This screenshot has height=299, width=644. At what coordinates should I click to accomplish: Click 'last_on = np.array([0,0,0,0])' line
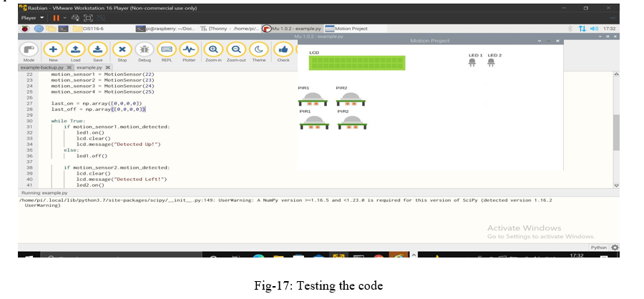pos(97,104)
